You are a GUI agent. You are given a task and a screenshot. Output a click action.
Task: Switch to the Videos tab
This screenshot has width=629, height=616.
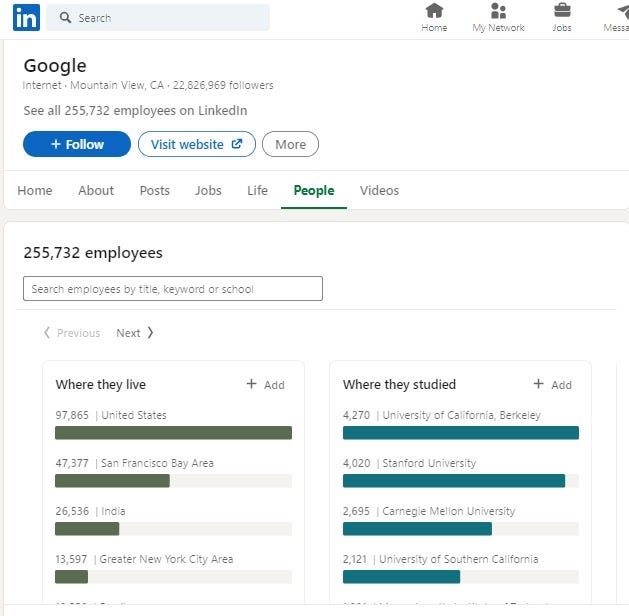(x=379, y=190)
